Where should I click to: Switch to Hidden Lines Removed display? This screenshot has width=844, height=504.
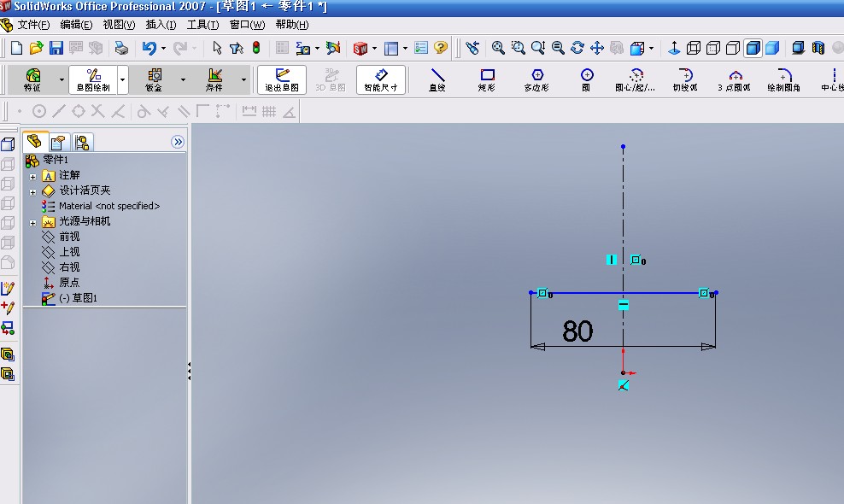coord(733,48)
